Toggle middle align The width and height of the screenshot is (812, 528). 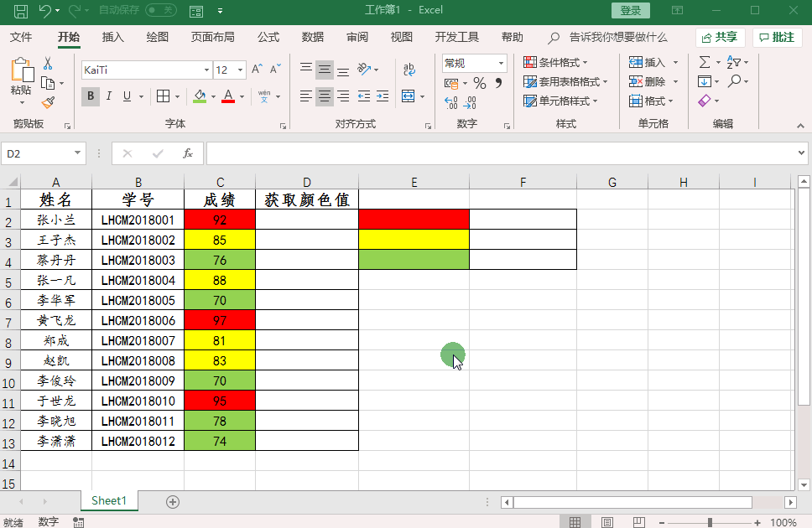click(325, 70)
